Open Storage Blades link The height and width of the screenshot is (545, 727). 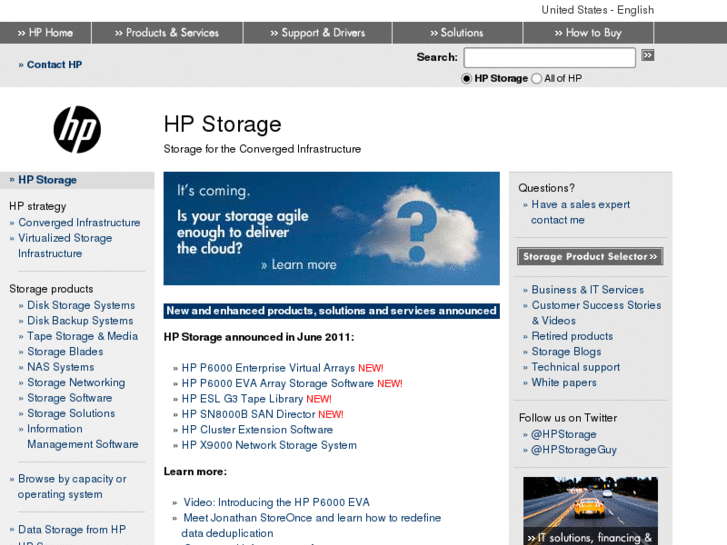pos(65,352)
